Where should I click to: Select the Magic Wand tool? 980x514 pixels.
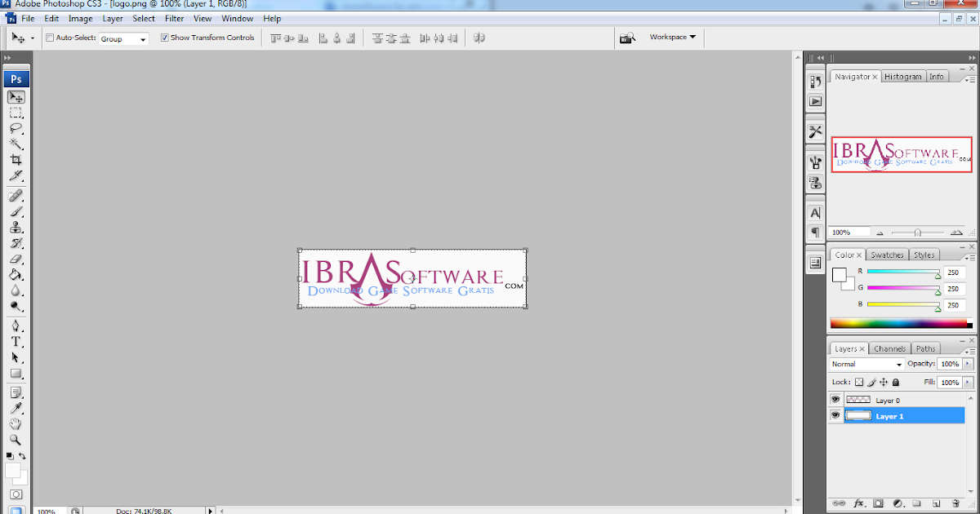click(16, 144)
